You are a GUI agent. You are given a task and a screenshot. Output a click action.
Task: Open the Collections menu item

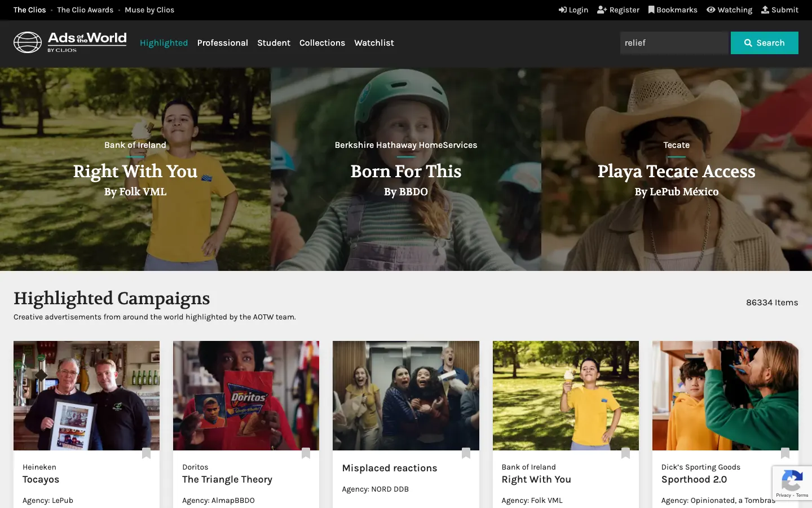322,43
